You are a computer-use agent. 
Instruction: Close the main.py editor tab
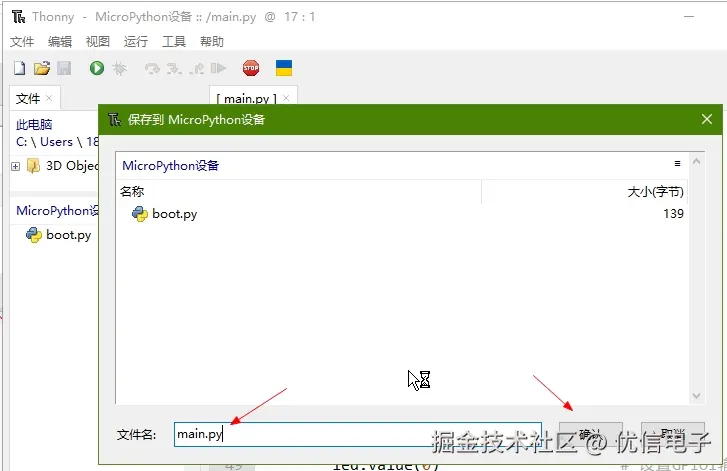click(286, 98)
